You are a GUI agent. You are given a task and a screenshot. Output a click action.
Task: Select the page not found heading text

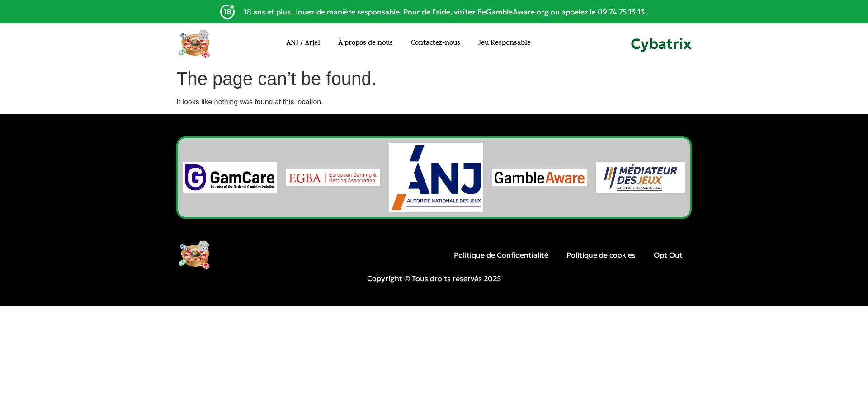point(276,79)
